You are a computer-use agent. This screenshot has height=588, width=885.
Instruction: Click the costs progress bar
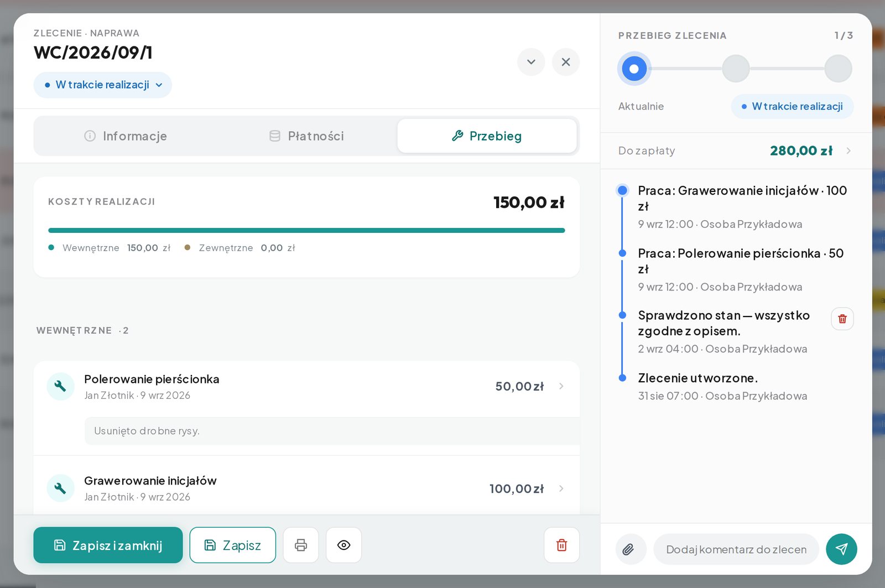pos(306,230)
